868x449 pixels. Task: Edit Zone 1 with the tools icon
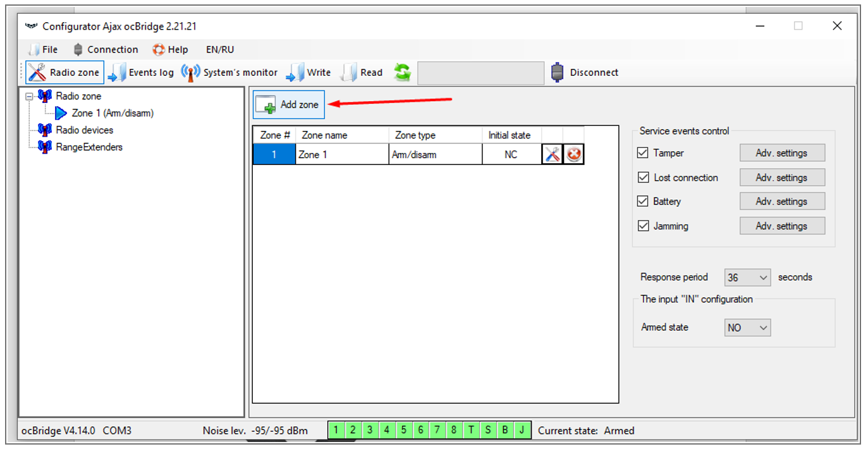pos(553,154)
